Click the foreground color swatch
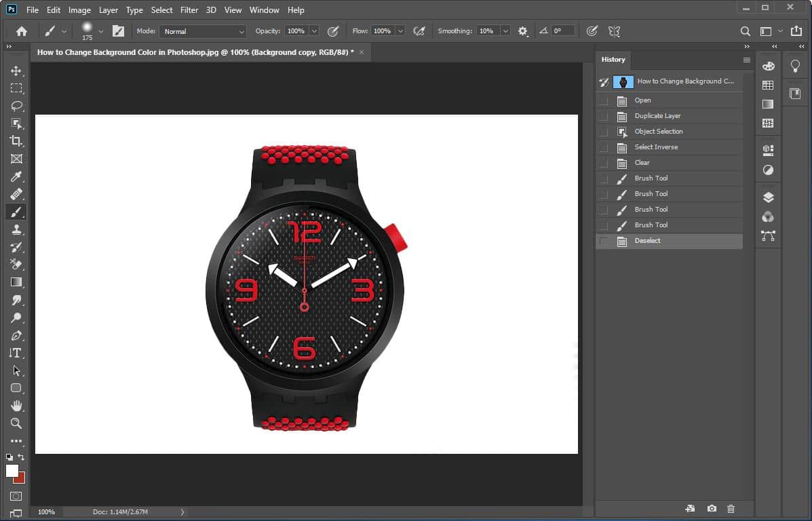The image size is (812, 521). 12,471
